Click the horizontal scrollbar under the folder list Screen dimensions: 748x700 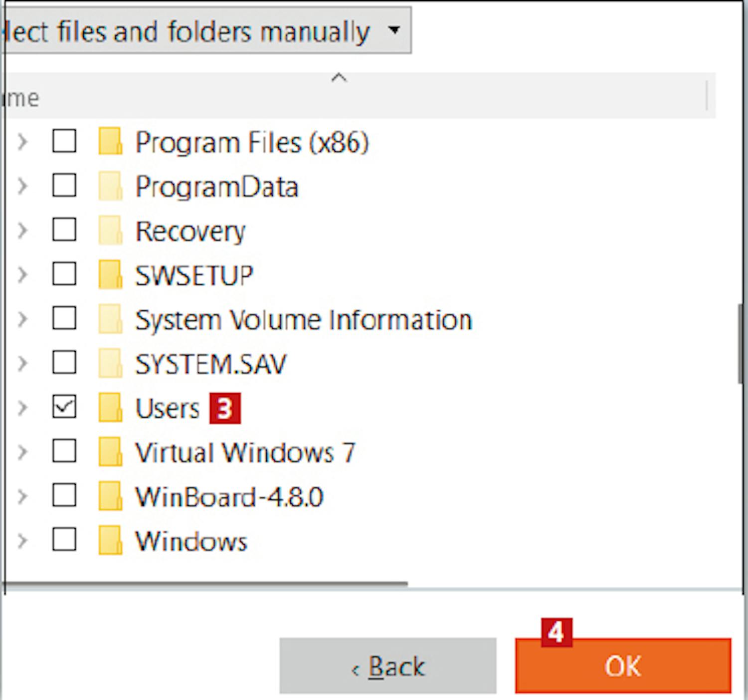pos(205,583)
